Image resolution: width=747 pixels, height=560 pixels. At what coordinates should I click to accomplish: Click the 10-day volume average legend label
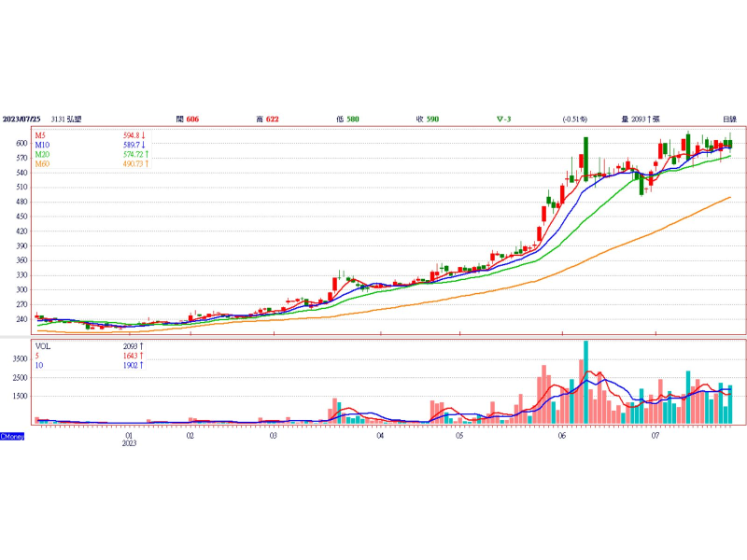point(40,366)
